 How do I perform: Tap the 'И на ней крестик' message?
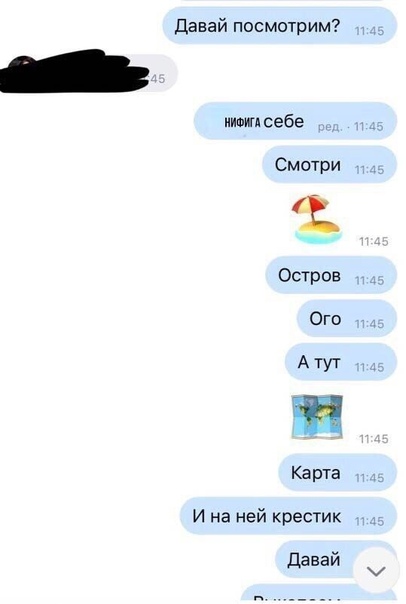(289, 516)
